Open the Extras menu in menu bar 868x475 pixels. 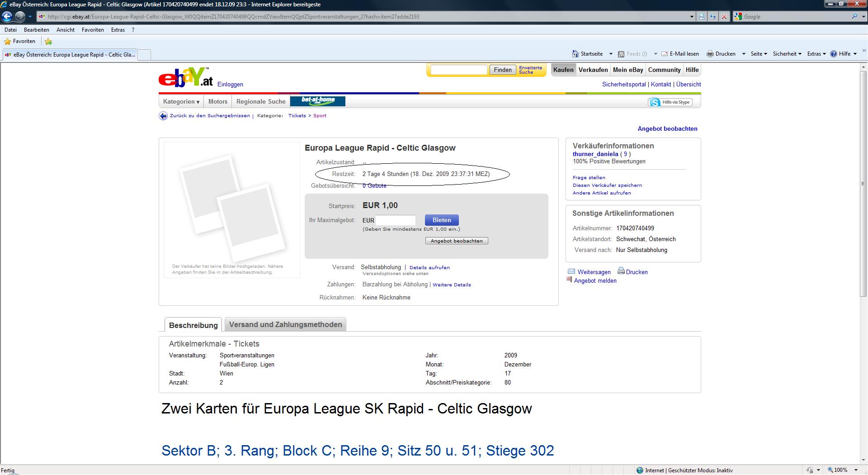[x=118, y=30]
